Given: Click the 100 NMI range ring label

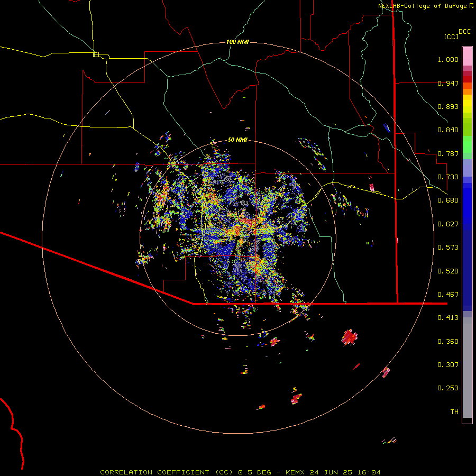Looking at the screenshot, I should pos(237,42).
